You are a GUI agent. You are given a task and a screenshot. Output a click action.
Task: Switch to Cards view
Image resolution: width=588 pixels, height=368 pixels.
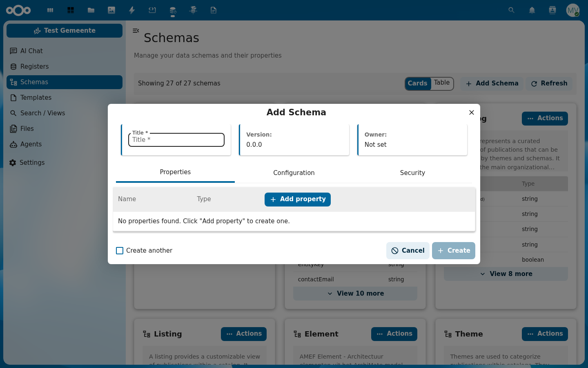(x=417, y=83)
